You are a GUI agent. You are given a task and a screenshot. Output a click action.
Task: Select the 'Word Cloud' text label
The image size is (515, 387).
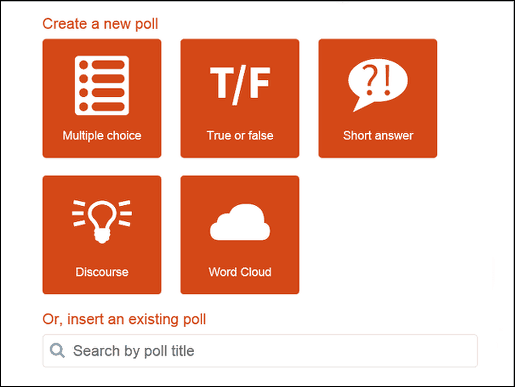click(240, 272)
